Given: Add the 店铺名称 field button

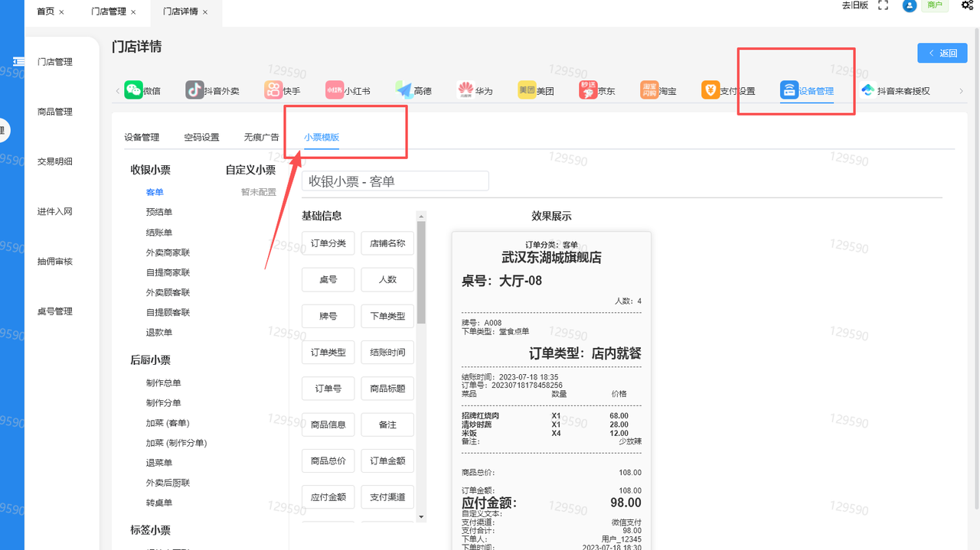Looking at the screenshot, I should [x=387, y=244].
